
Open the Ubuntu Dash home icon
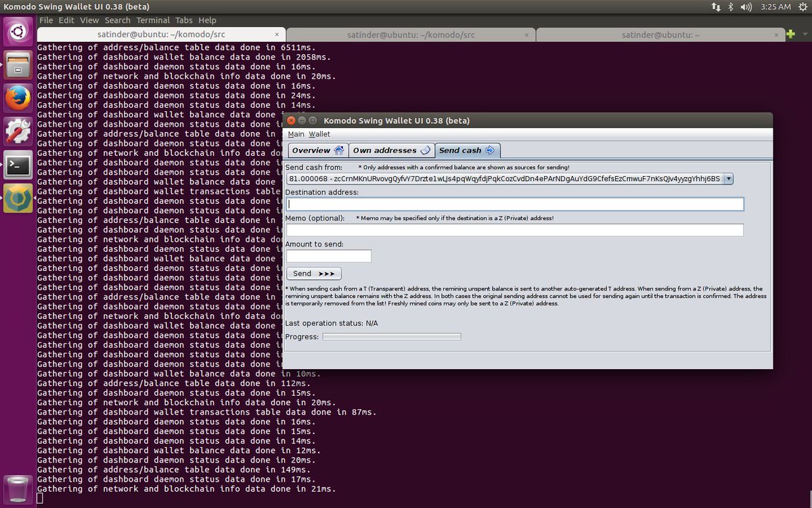click(x=18, y=30)
